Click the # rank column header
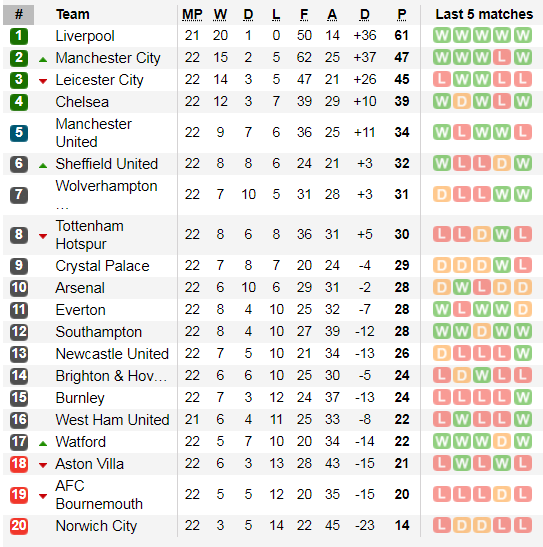Image resolution: width=543 pixels, height=547 pixels. (x=19, y=15)
